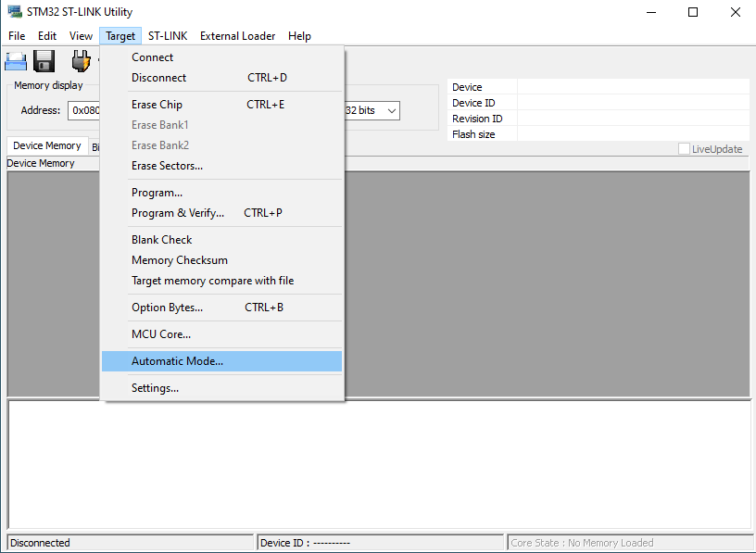Click the Device Memory header label
Screen dimensions: 756x553
coord(41,163)
